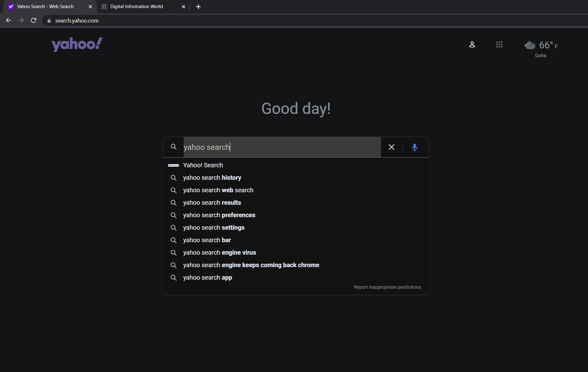
Task: Choose 'yahoo search engine virus' suggestion
Action: click(x=296, y=252)
